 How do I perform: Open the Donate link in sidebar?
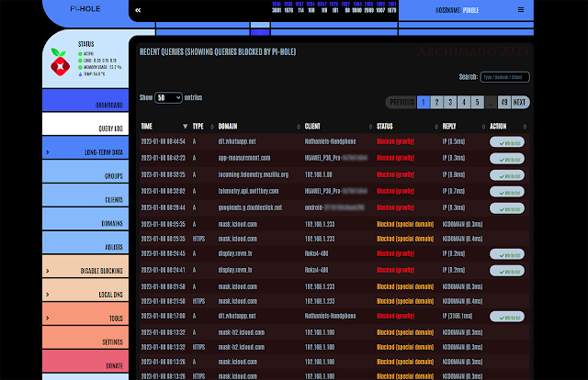click(x=85, y=361)
